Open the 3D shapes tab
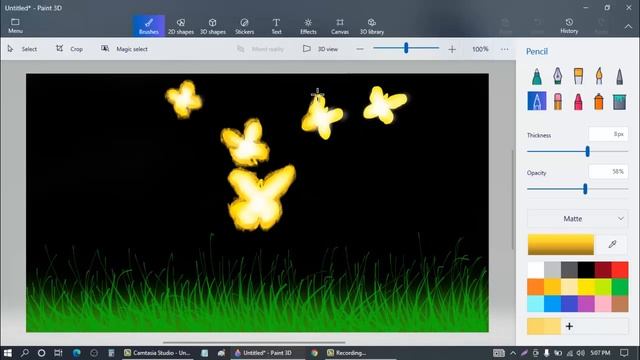Screen dimensions: 640x360 213,26
